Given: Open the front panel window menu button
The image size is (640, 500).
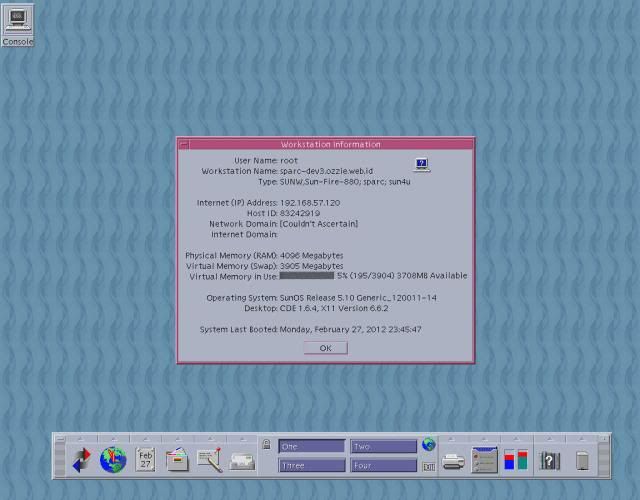Looking at the screenshot, I should 60,438.
